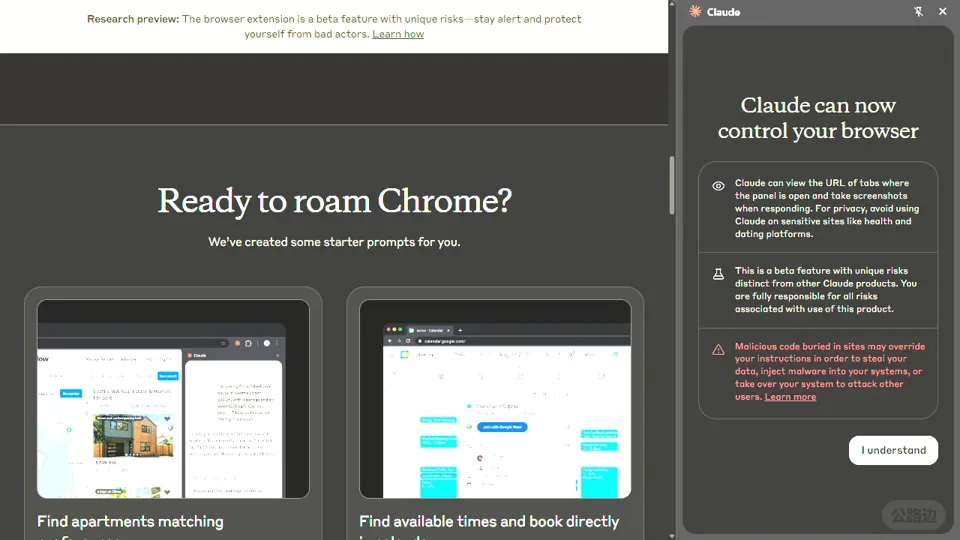This screenshot has height=540, width=960.
Task: Click the 'Ready to roam Chrome?' heading
Action: (x=334, y=201)
